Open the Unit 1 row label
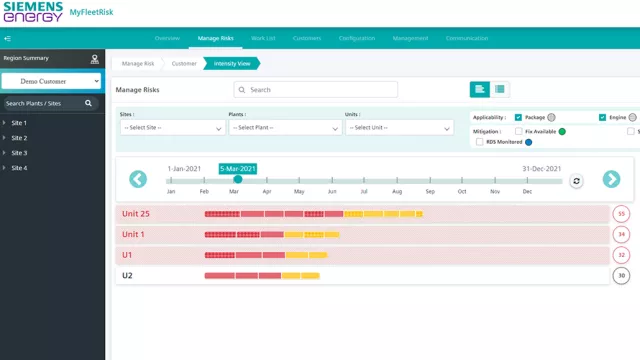Viewport: 640px width, 360px height. 133,234
